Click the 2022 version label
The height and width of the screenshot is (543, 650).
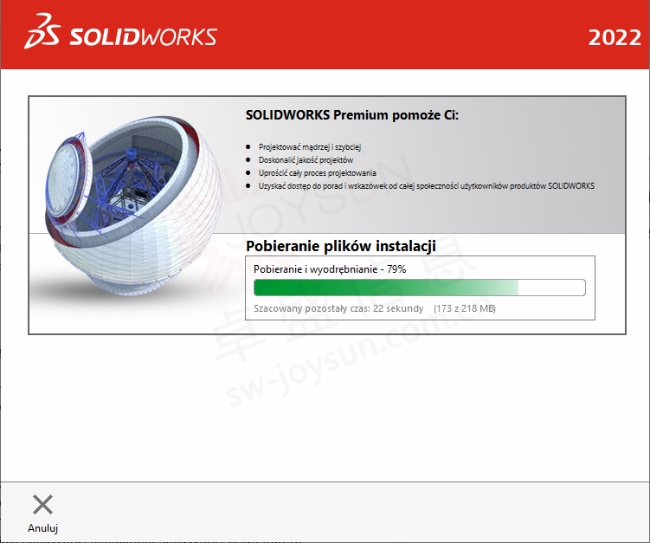614,38
